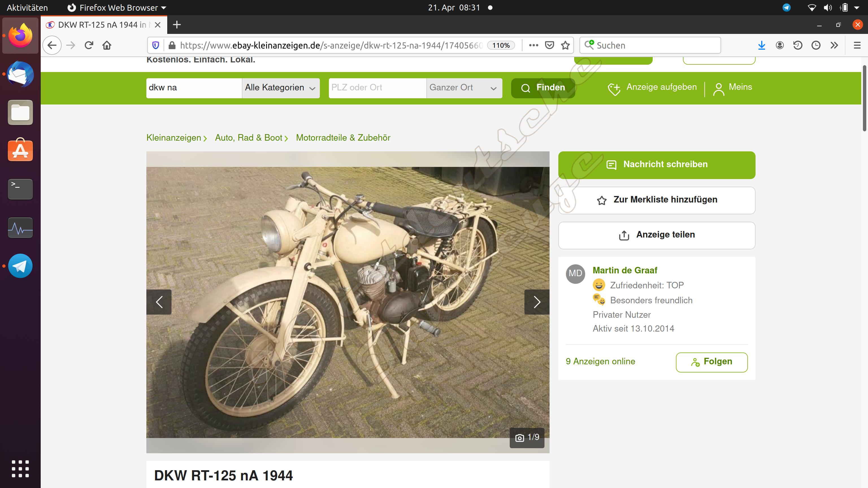Save page to Pocket
Image resolution: width=868 pixels, height=488 pixels.
click(550, 45)
